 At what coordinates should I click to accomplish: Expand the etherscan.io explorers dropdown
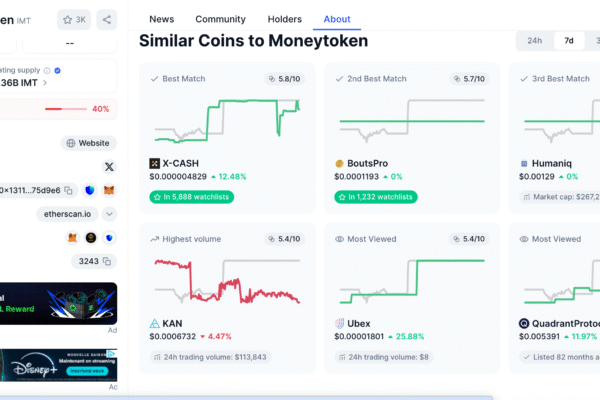pos(109,213)
